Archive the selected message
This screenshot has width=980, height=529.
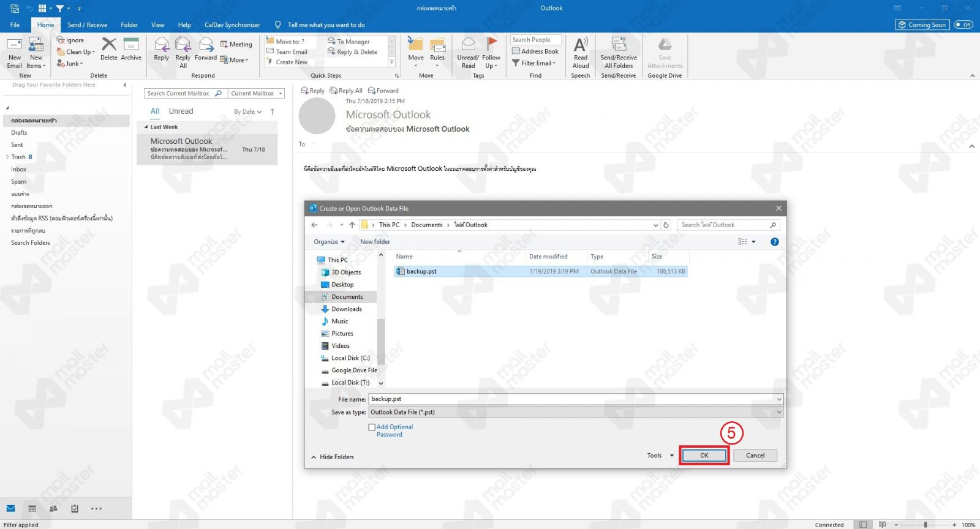coord(131,49)
